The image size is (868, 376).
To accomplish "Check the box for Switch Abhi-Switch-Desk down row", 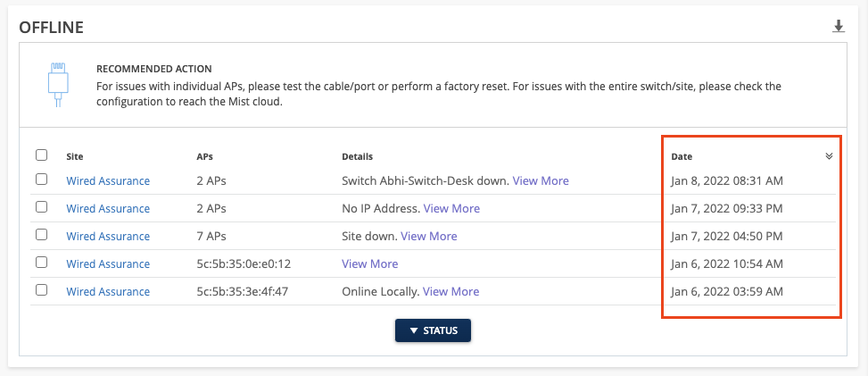I will tap(41, 180).
